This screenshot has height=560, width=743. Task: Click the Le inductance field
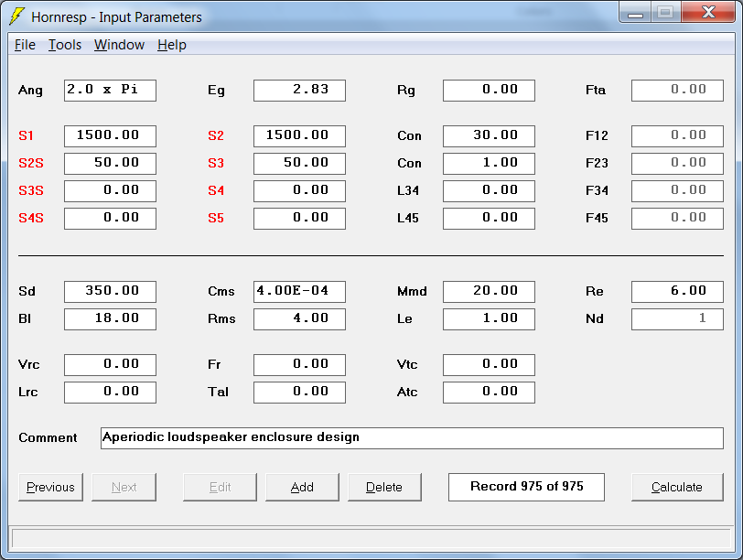click(489, 318)
